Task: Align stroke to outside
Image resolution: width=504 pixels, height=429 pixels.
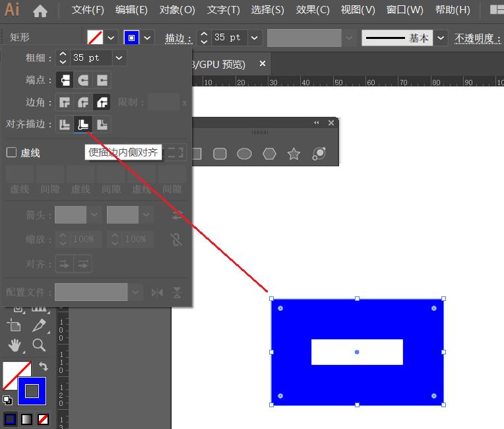Action: tap(102, 125)
